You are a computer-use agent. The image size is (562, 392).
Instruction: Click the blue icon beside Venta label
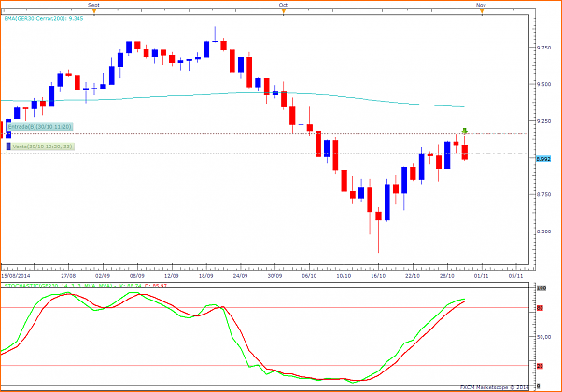pyautogui.click(x=8, y=147)
